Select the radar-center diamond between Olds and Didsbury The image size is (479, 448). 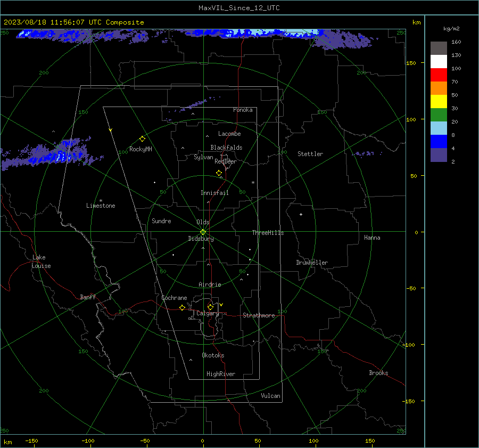coord(203,232)
